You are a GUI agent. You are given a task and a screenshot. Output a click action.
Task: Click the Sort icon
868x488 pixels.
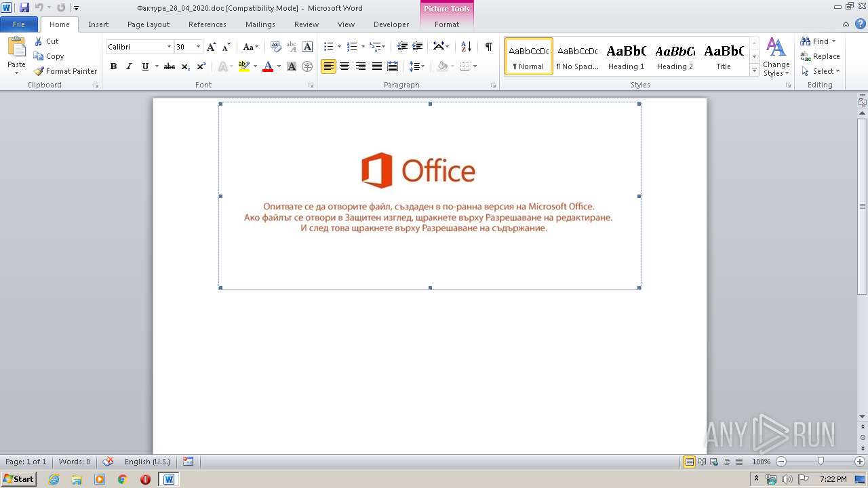(x=466, y=47)
